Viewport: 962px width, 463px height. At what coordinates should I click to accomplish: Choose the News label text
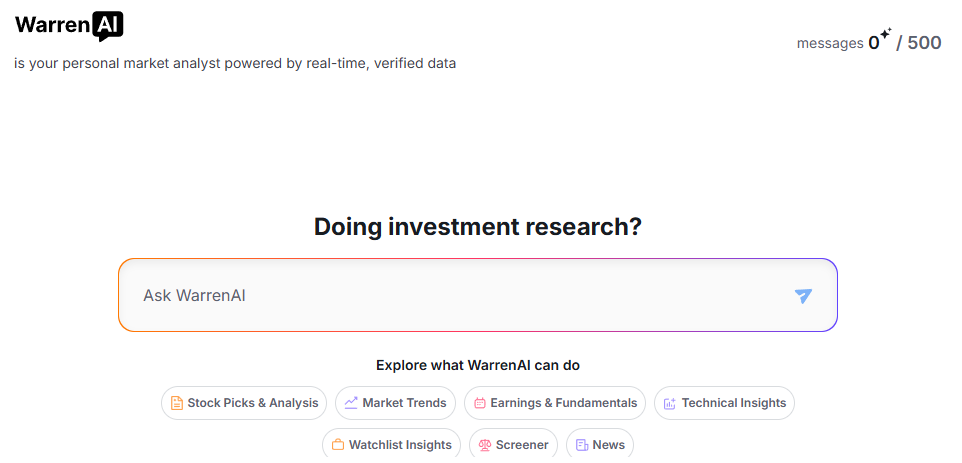tap(609, 445)
